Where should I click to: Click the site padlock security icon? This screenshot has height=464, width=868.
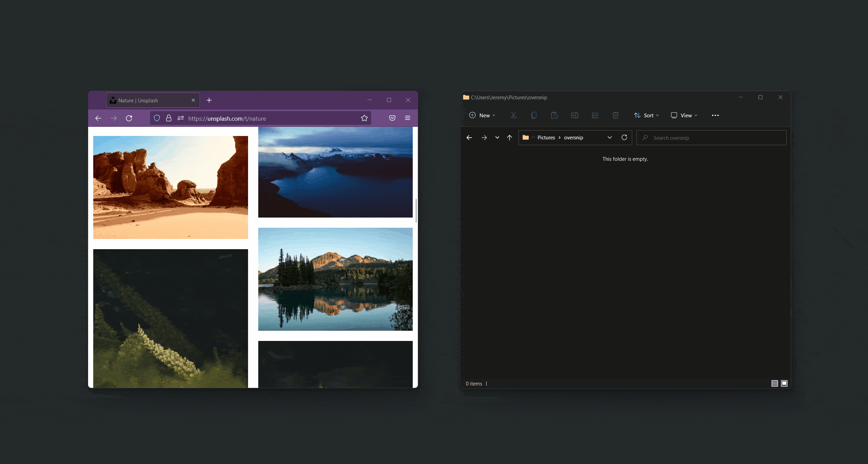[168, 118]
